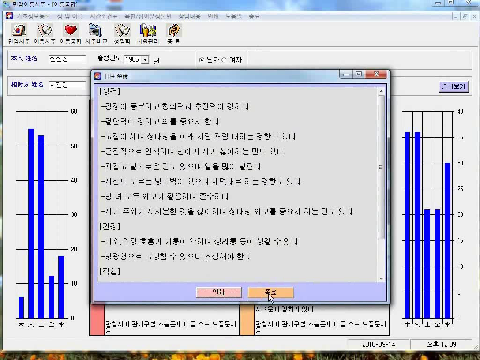The width and height of the screenshot is (480, 360).
Task: Click the dialog scrollbar down arrow
Action: point(381,279)
